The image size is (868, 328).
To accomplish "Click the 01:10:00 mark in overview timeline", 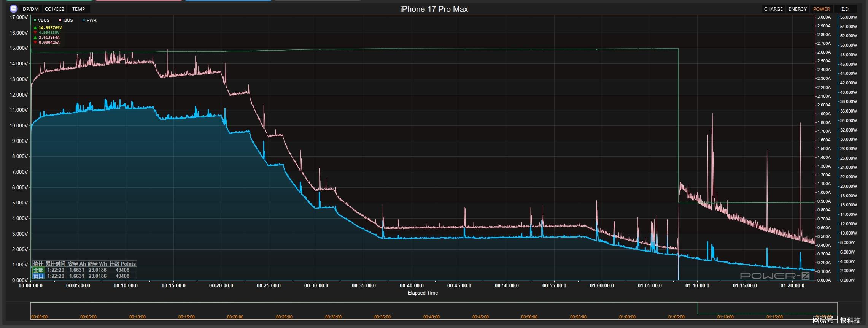I will click(x=725, y=317).
